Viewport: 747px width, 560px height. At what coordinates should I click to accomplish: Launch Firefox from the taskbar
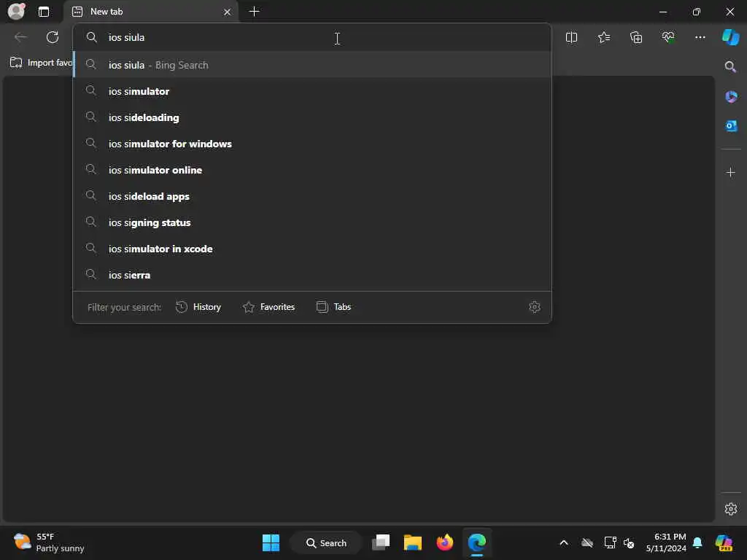(444, 542)
